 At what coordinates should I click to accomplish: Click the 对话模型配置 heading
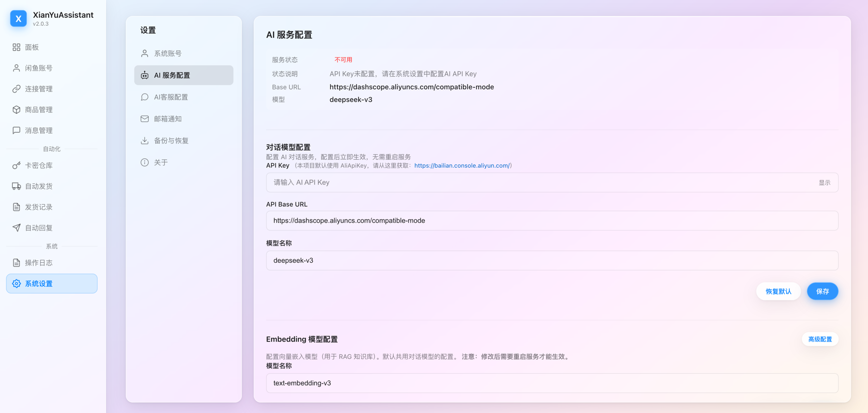[x=288, y=147]
